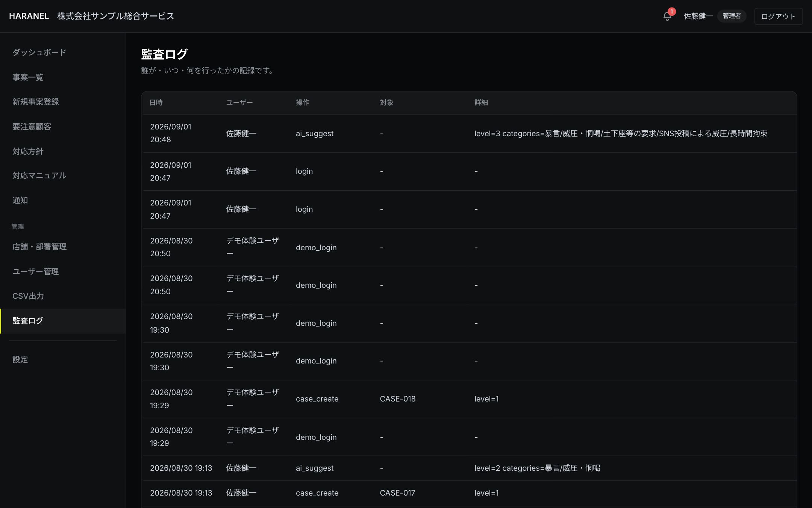The width and height of the screenshot is (812, 508).
Task: Select 対応マニュアル menu item
Action: click(39, 176)
